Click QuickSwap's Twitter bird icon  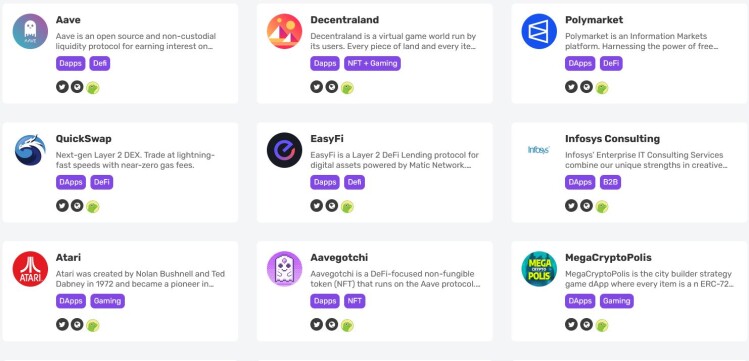coord(62,206)
